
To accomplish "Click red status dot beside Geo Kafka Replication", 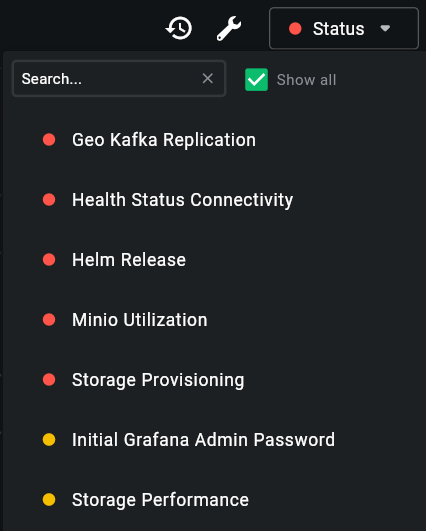I will coord(49,140).
